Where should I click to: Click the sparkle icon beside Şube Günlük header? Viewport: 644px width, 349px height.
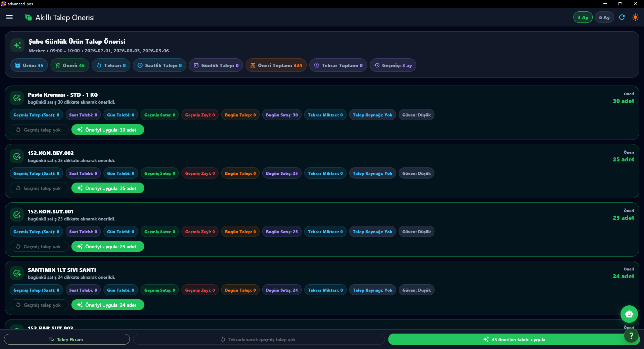point(17,45)
